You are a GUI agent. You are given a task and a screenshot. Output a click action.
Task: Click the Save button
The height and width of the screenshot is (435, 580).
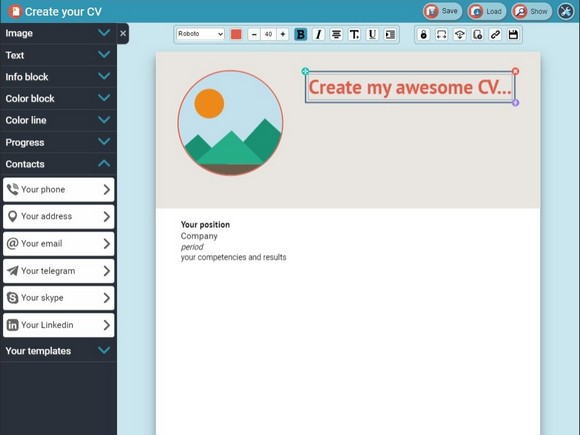(442, 11)
